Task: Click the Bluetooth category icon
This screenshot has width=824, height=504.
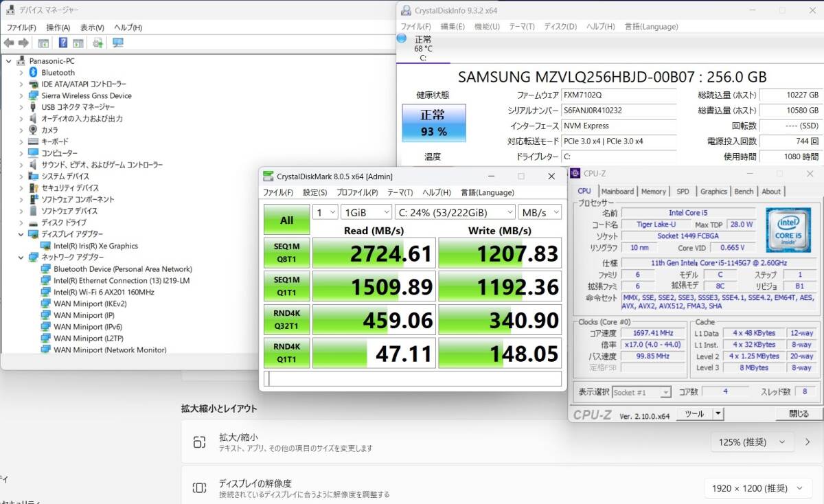Action: coord(33,72)
